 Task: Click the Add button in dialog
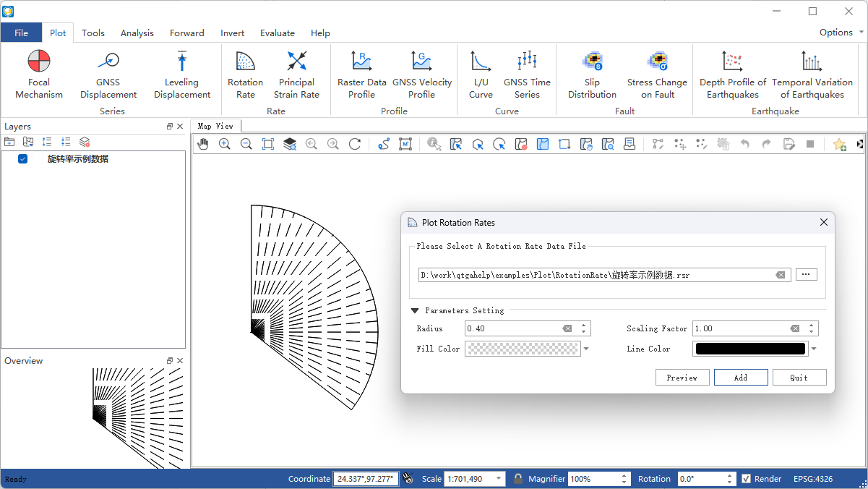tap(741, 378)
